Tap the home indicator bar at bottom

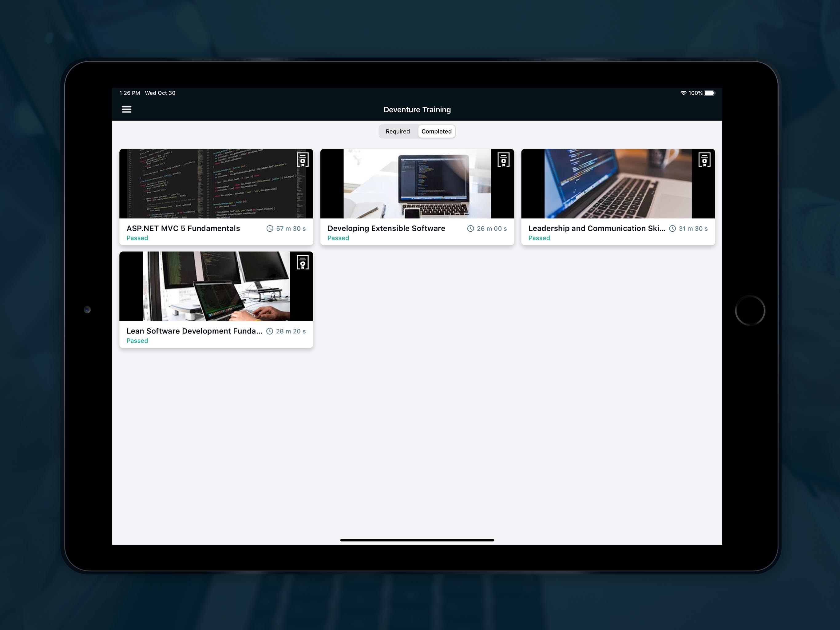(417, 540)
